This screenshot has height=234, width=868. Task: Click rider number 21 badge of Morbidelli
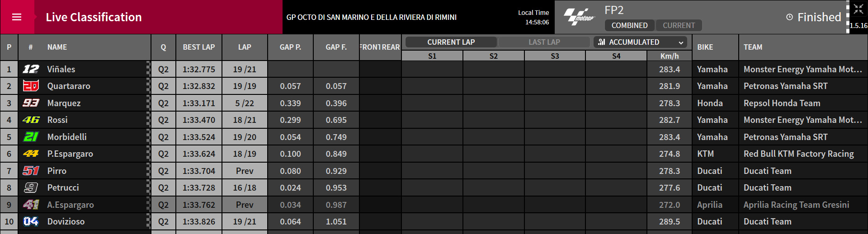pos(31,137)
